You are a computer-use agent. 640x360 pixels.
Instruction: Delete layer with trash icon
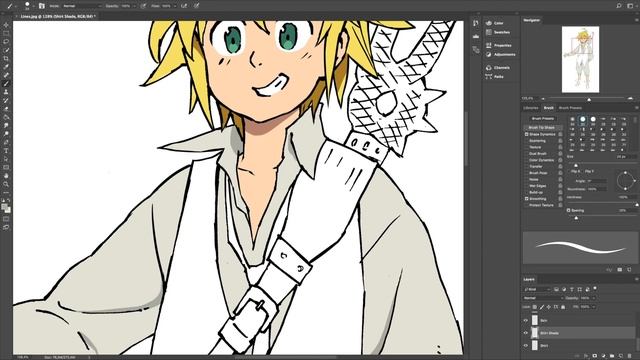(x=629, y=356)
